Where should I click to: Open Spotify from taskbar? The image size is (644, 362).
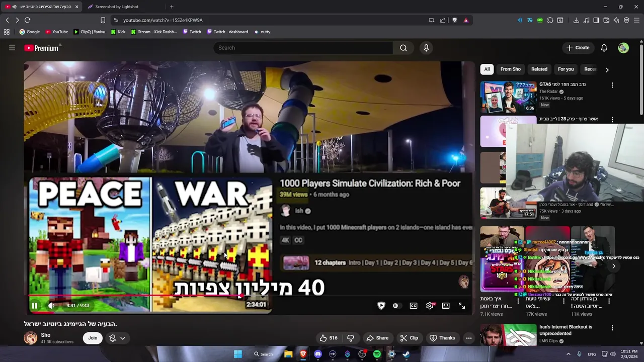click(377, 354)
